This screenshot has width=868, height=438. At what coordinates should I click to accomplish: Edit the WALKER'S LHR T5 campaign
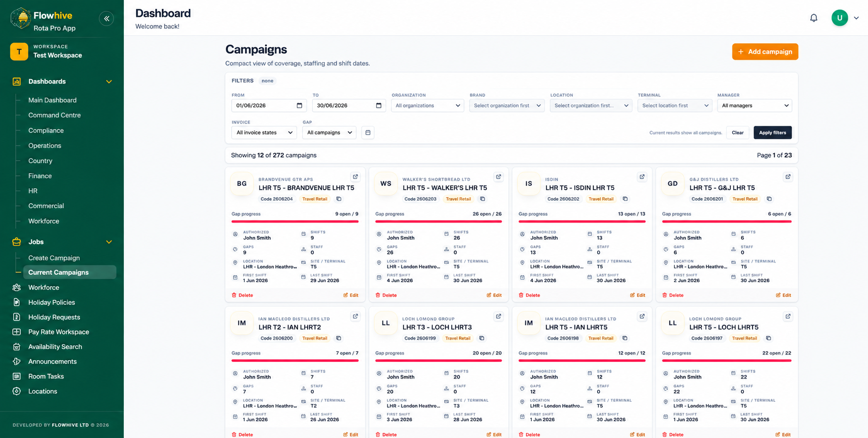pyautogui.click(x=494, y=295)
